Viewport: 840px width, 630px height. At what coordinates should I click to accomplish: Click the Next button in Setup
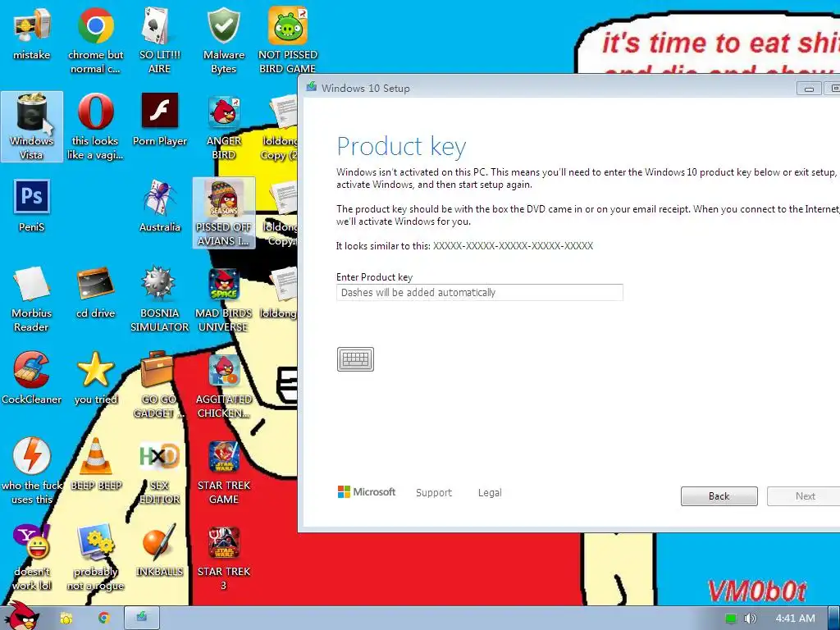[805, 496]
